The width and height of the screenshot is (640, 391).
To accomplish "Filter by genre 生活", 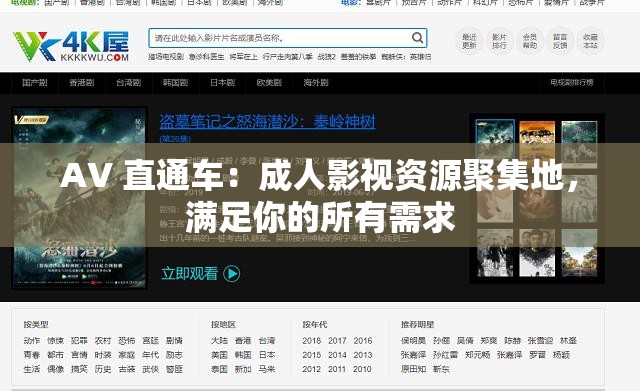I will coord(32,369).
